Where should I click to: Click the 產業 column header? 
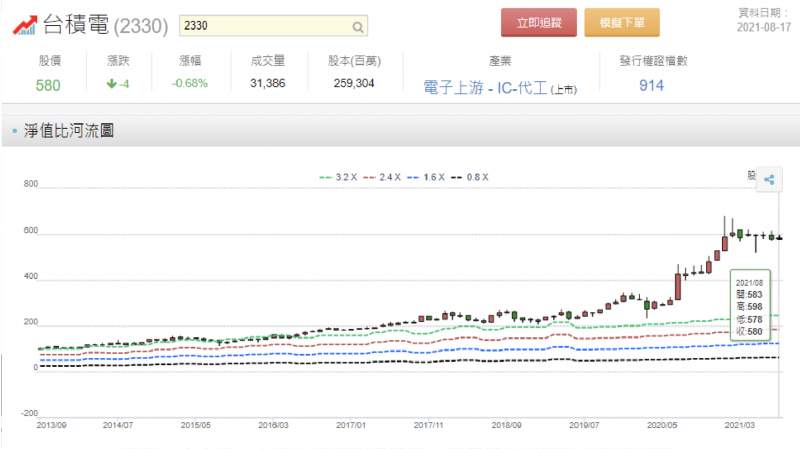(x=500, y=61)
